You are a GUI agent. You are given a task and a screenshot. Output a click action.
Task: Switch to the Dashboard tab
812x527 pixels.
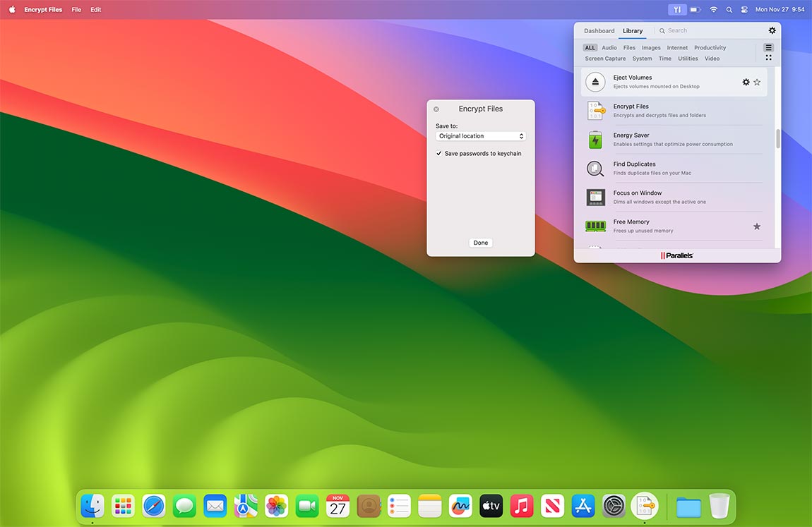599,30
